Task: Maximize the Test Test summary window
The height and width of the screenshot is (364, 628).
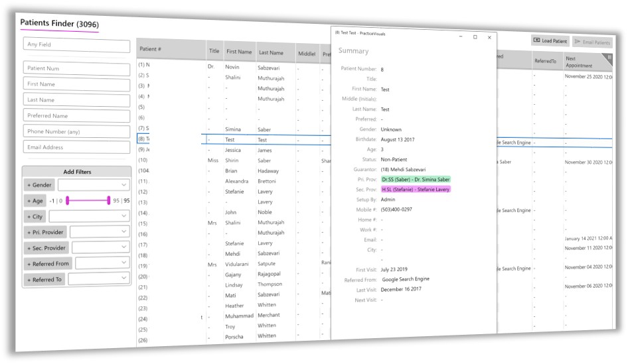Action: 475,37
